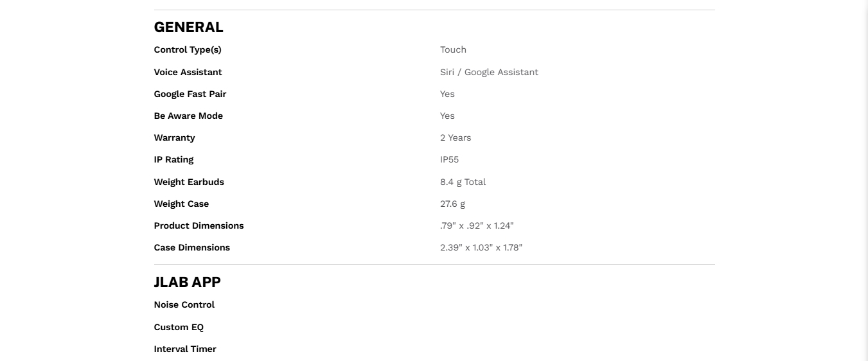Select the Interval Timer feature label
This screenshot has width=868, height=361.
(185, 349)
